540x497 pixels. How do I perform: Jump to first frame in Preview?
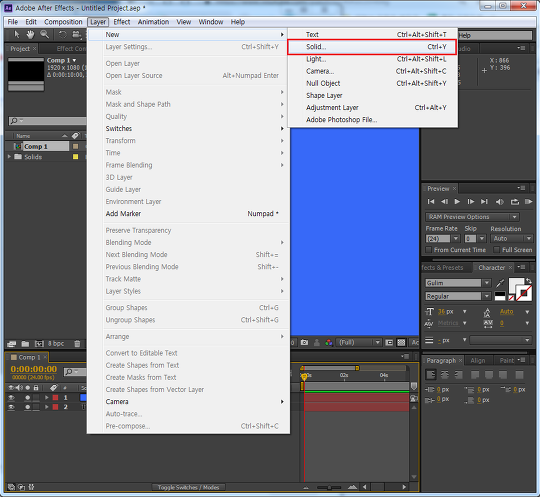coord(431,201)
